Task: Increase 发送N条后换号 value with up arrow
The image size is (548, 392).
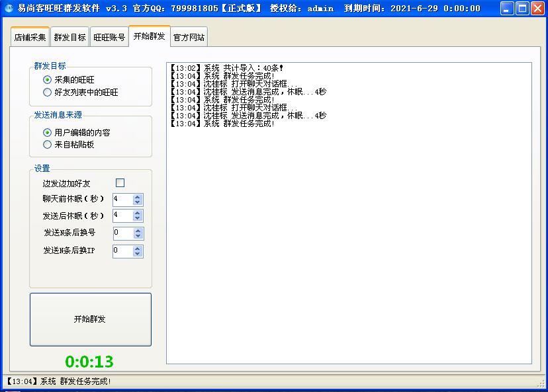Action: (138, 231)
